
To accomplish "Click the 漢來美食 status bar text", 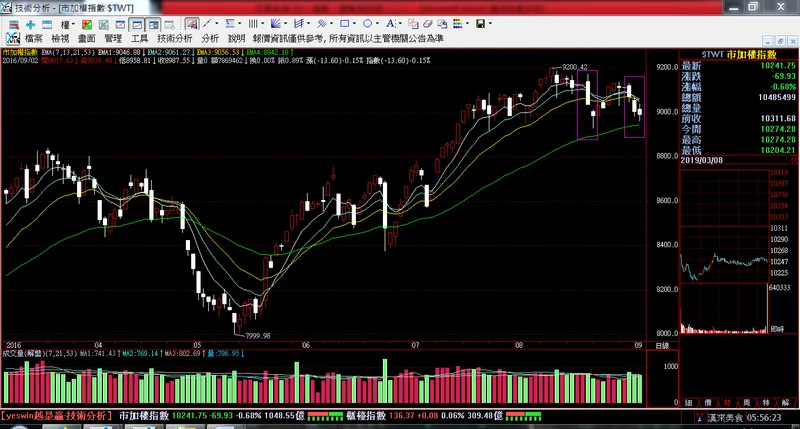I will [725, 418].
